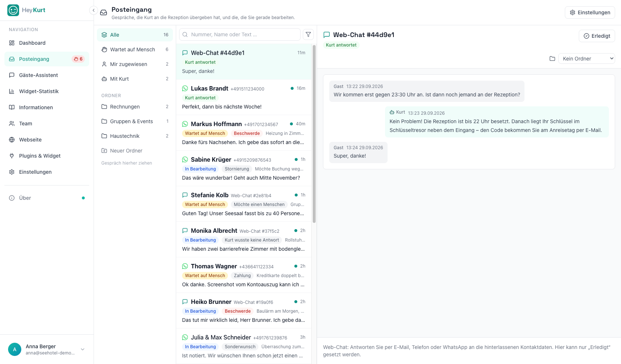
Task: Show the Mit Kurt conversations
Action: click(135, 79)
